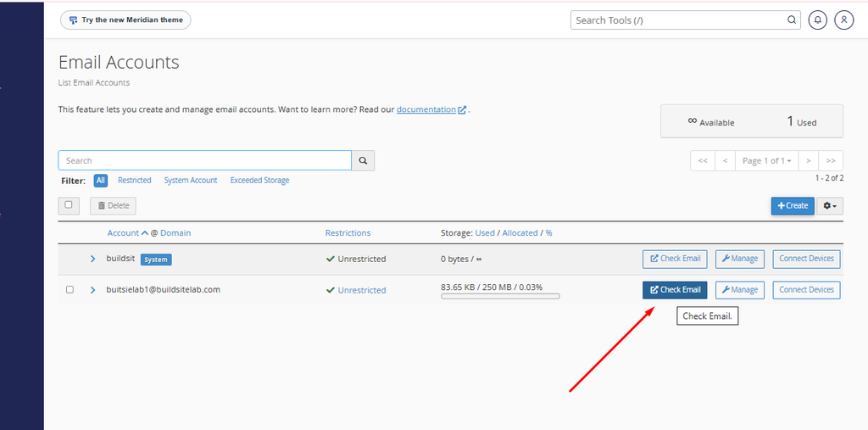Select the System Account filter

point(191,180)
